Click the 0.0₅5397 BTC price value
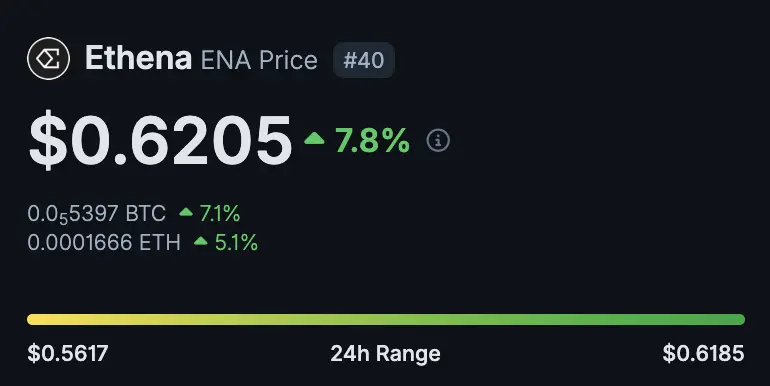This screenshot has height=386, width=770. (x=97, y=214)
